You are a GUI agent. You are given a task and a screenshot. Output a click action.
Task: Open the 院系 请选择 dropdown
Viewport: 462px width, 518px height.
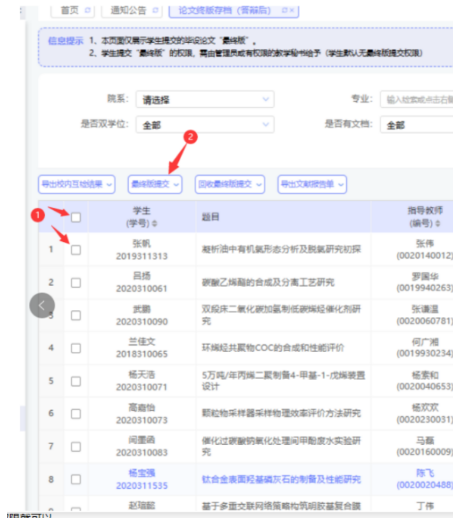click(205, 99)
